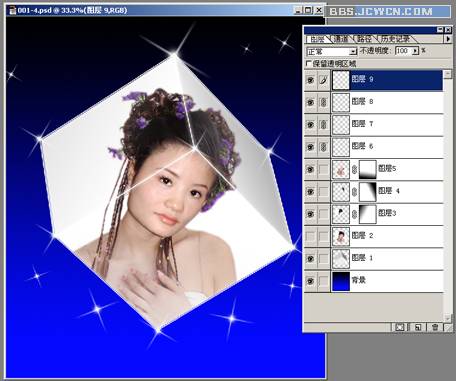Image resolution: width=456 pixels, height=381 pixels.
Task: Select 图层5 layer mask thumbnail
Action: point(368,169)
